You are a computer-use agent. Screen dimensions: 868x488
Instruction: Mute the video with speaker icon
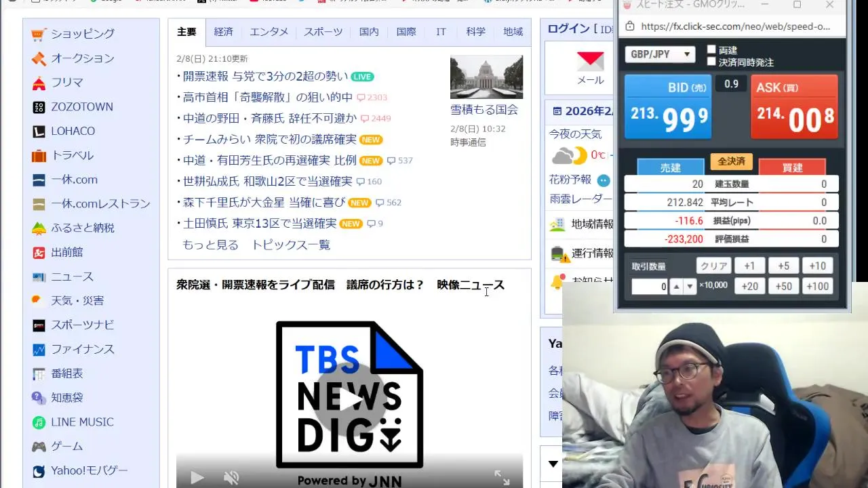point(231,478)
